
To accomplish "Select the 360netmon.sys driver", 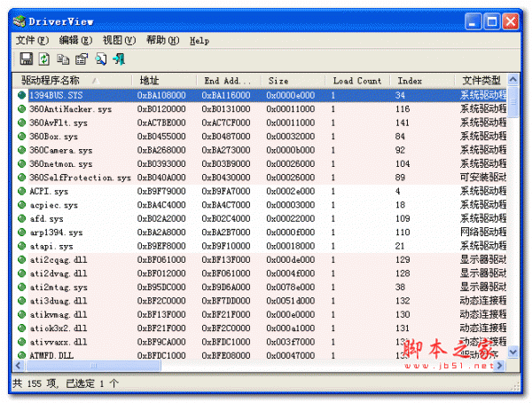I will pyautogui.click(x=260, y=164).
